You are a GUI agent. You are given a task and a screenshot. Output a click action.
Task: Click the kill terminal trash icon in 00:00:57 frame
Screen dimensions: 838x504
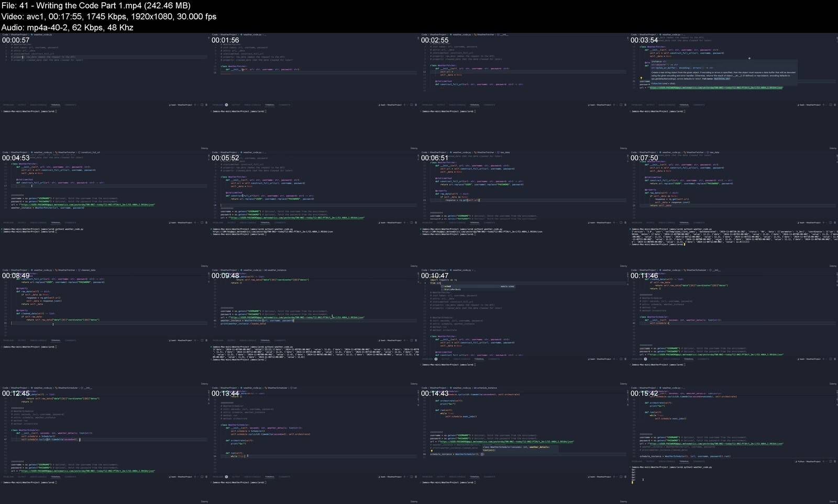coord(206,105)
